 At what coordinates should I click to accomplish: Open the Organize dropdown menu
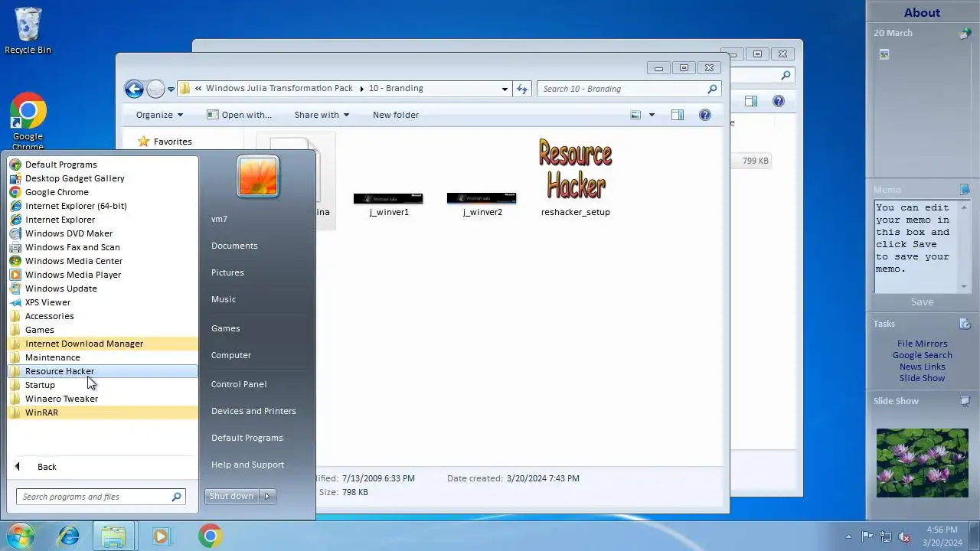click(159, 115)
